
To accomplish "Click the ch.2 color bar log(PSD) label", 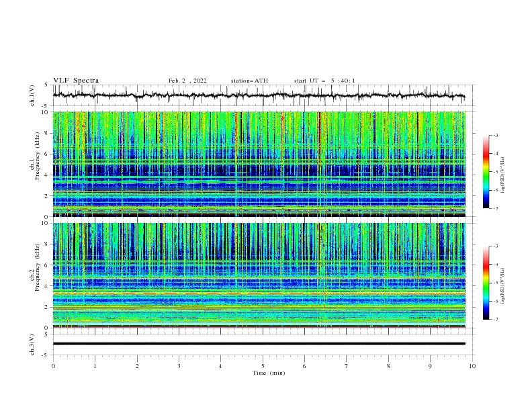I will (502, 285).
